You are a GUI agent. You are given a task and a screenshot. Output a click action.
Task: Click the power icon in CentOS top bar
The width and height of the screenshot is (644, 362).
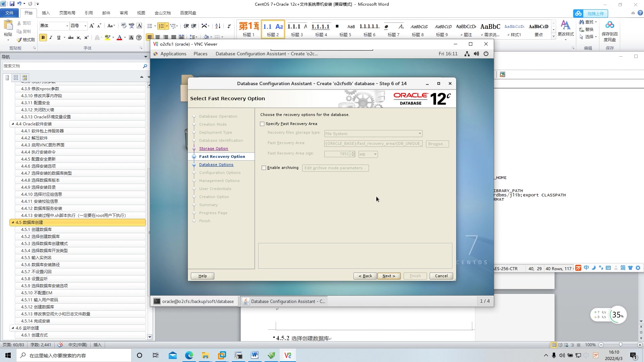point(486,54)
